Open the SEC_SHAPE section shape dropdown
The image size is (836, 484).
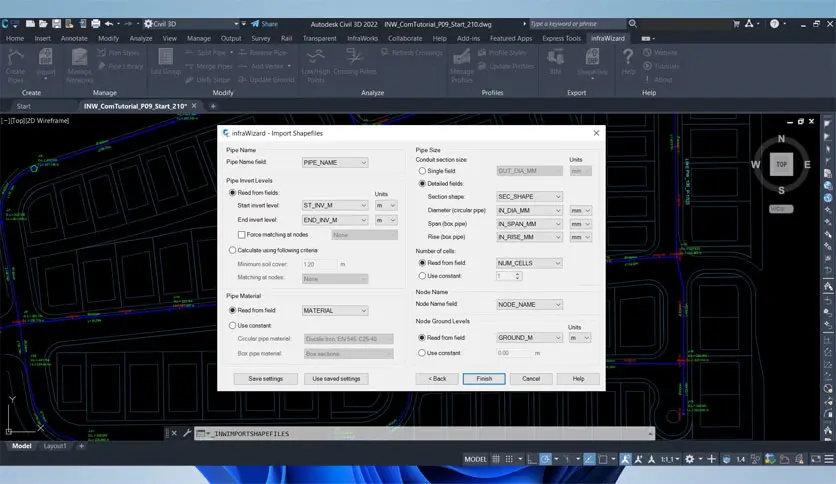click(529, 197)
